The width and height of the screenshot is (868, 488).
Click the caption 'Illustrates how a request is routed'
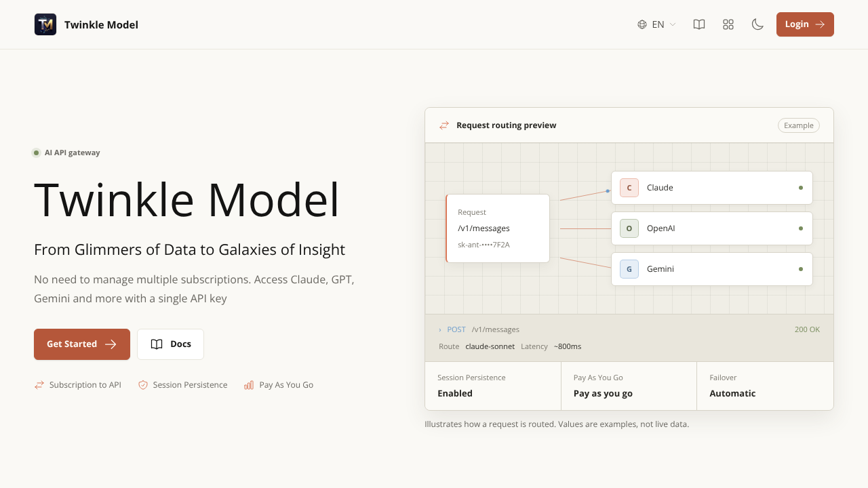point(557,424)
